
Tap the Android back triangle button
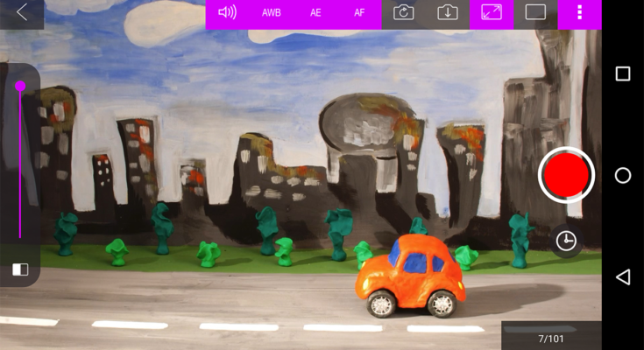pyautogui.click(x=623, y=277)
